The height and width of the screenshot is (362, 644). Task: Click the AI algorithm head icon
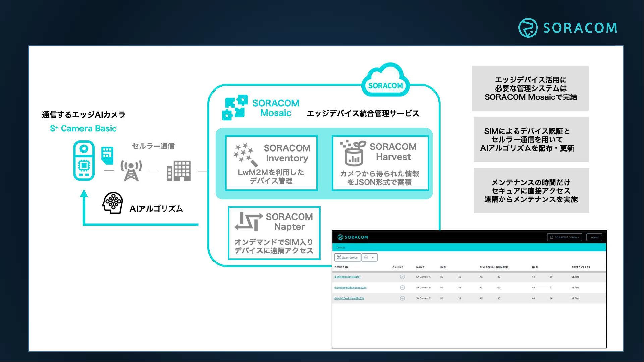pos(112,203)
